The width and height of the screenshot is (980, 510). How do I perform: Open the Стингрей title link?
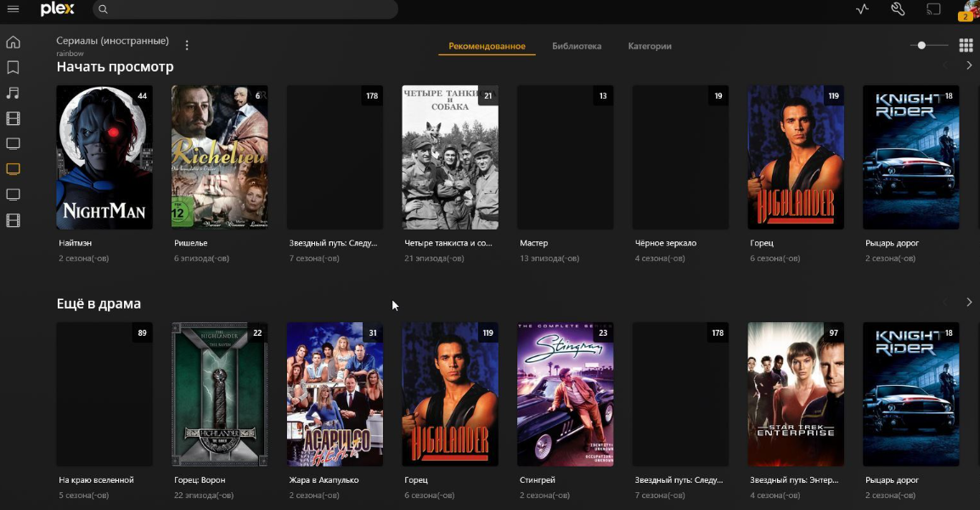coord(538,480)
